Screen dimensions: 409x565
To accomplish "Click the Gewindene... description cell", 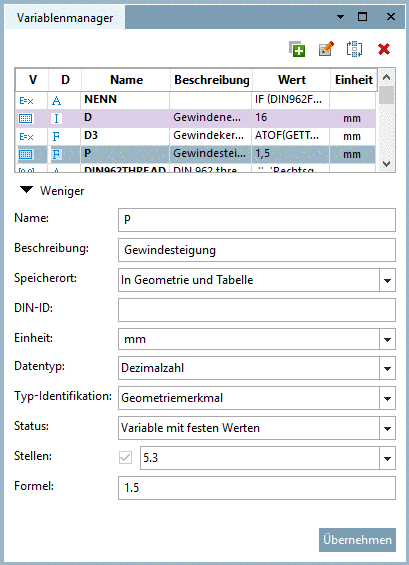I will pos(210,118).
